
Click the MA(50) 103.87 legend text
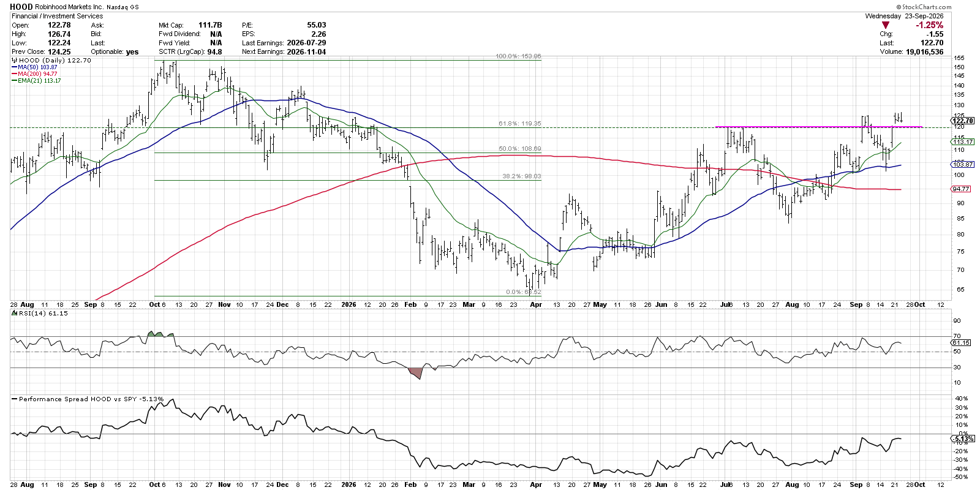37,67
